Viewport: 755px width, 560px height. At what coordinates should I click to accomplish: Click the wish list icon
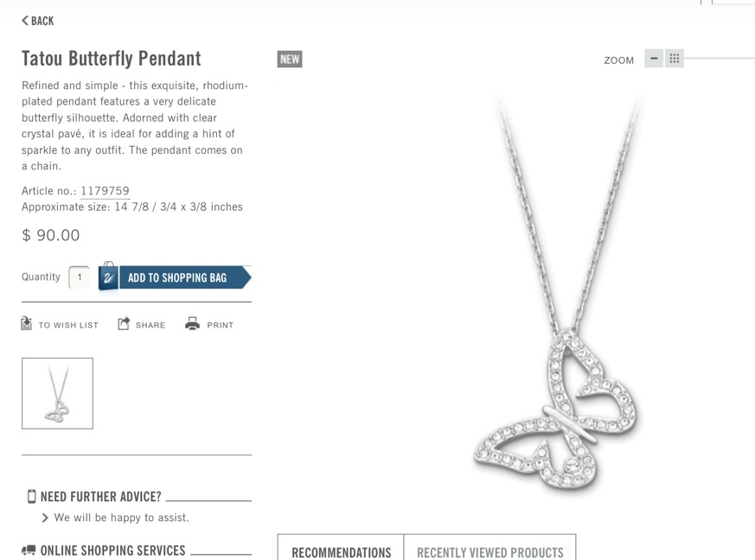(x=27, y=323)
